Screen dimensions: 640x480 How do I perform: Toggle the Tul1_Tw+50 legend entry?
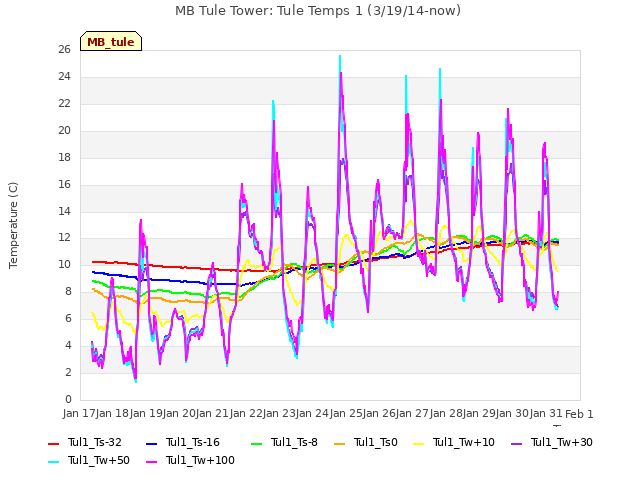[x=89, y=460]
